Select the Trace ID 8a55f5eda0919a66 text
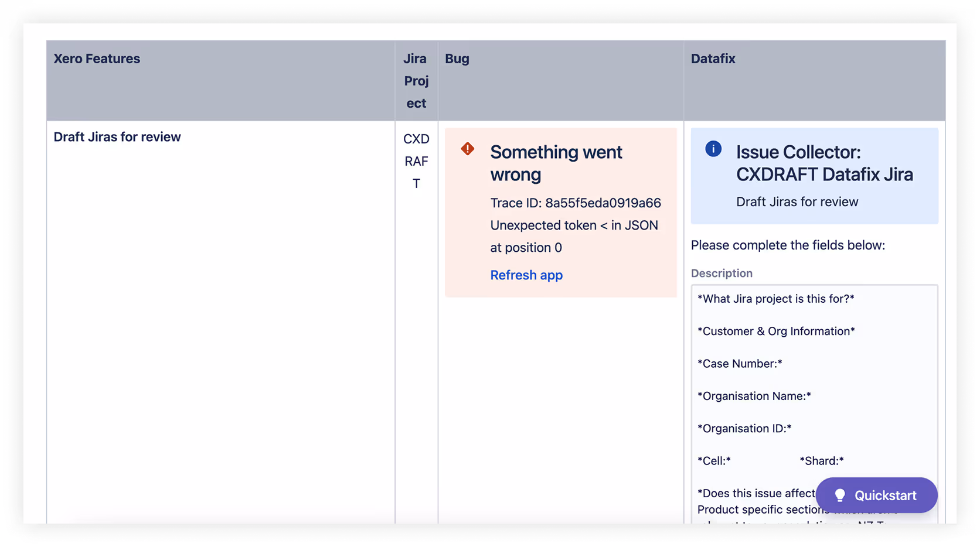 pos(576,203)
